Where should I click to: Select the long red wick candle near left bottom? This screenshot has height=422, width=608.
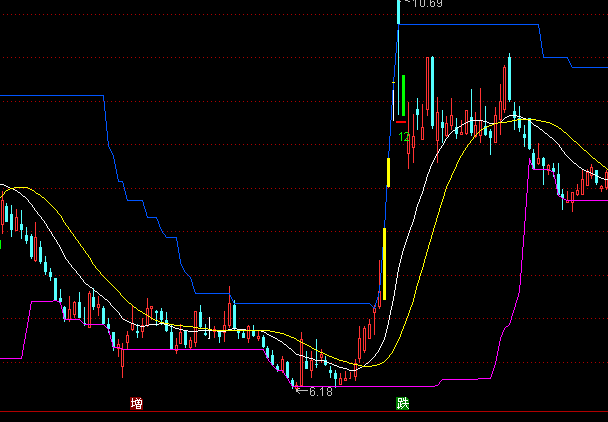(x=122, y=357)
